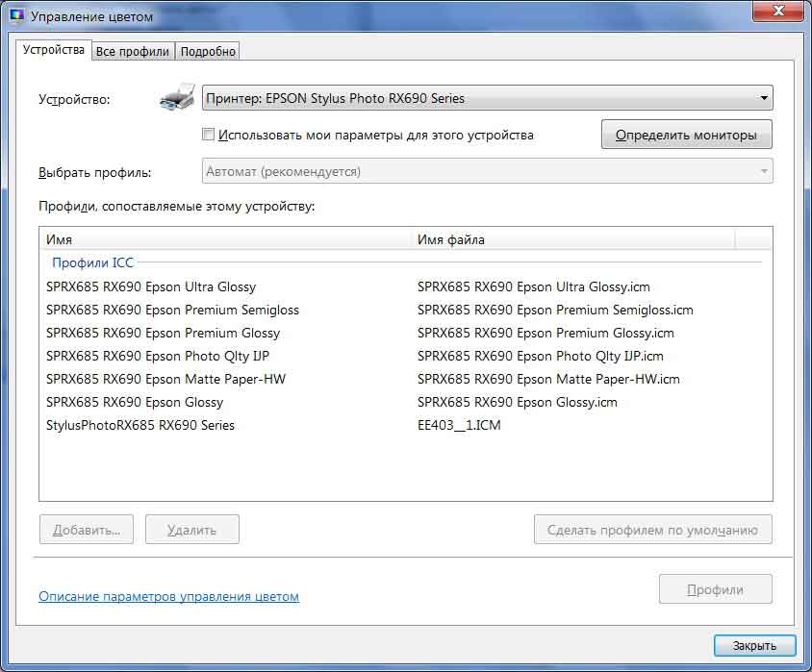Click the Профили button
Image resolution: width=812 pixels, height=672 pixels.
point(715,589)
